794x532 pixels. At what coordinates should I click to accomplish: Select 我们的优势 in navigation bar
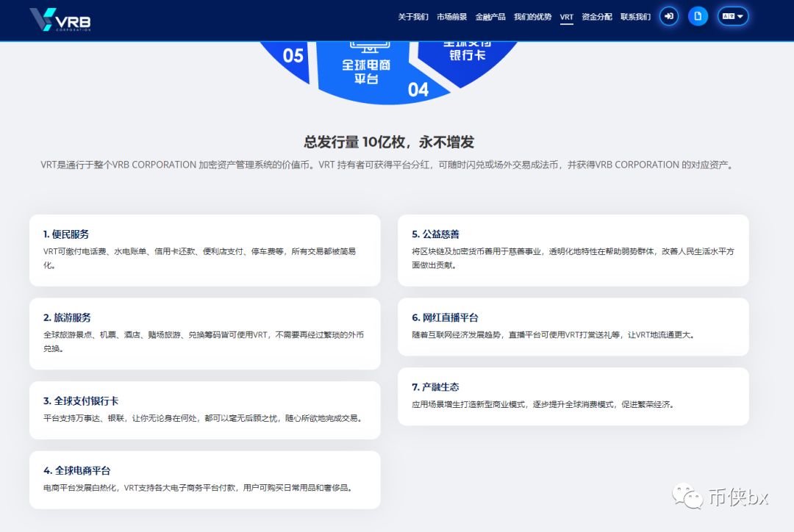533,17
